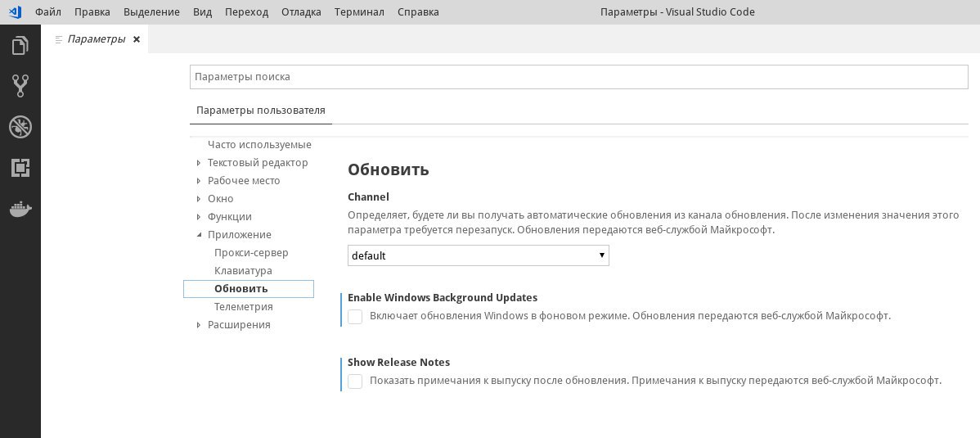This screenshot has width=980, height=438.
Task: Open the Правка menu
Action: click(x=92, y=12)
